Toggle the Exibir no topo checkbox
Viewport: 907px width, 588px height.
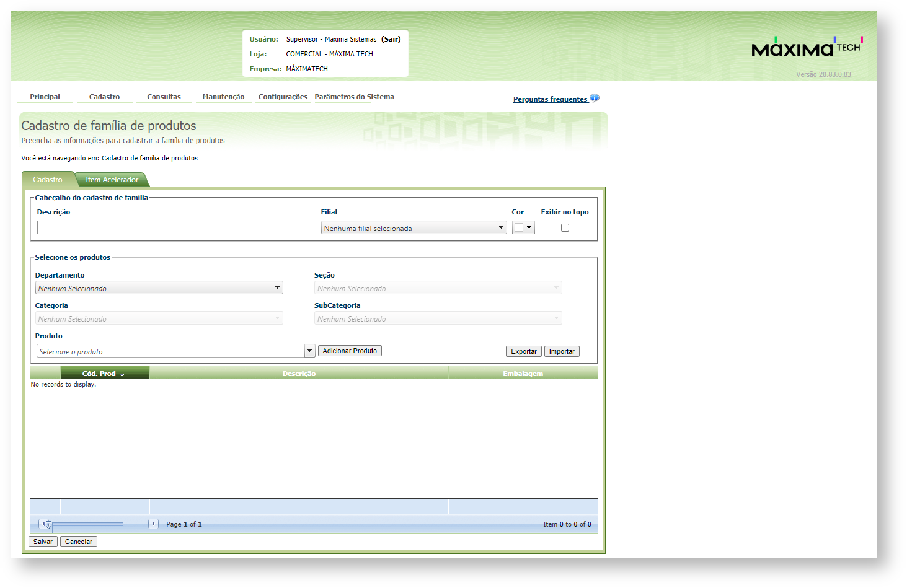click(x=565, y=228)
